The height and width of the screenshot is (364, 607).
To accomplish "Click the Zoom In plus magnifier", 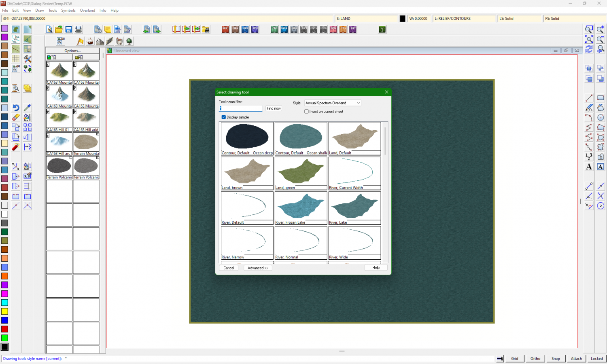I will point(601,30).
